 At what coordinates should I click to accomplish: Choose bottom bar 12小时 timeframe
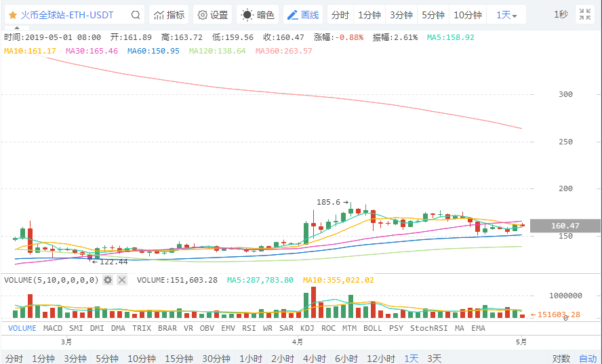380,359
